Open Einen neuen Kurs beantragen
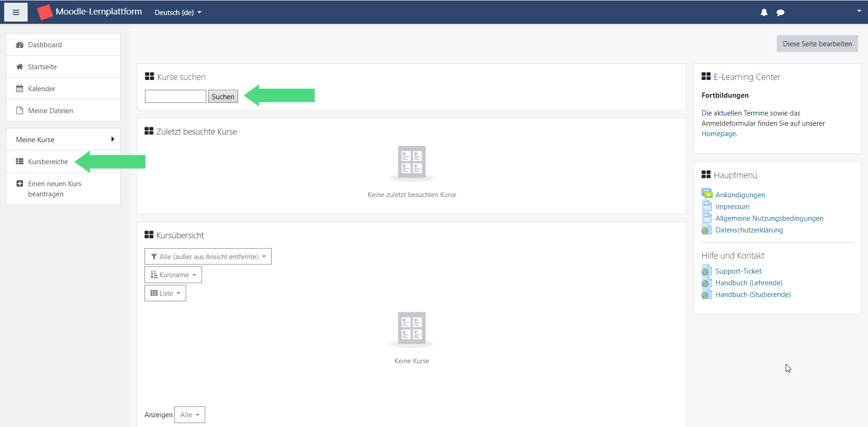Screen dimensions: 868x427 (63, 189)
